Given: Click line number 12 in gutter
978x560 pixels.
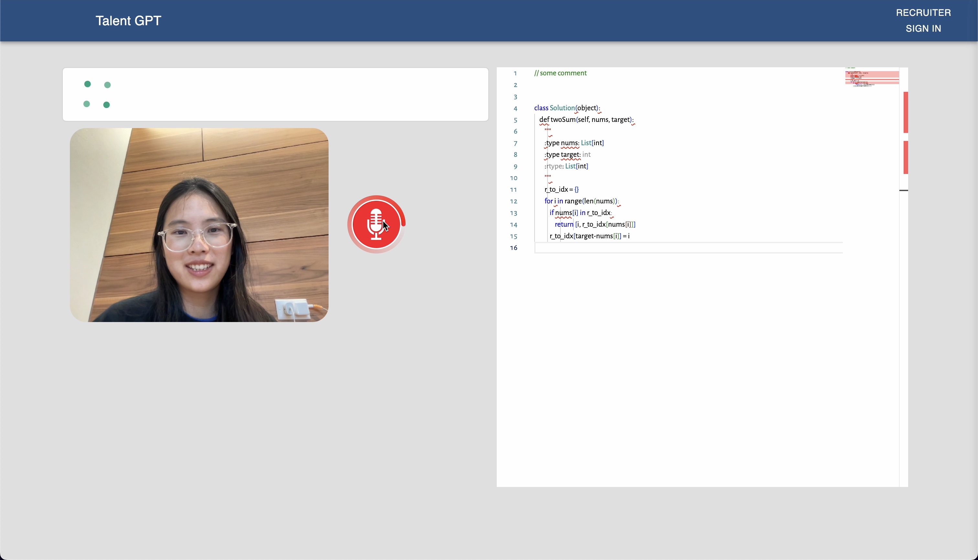Looking at the screenshot, I should (514, 201).
